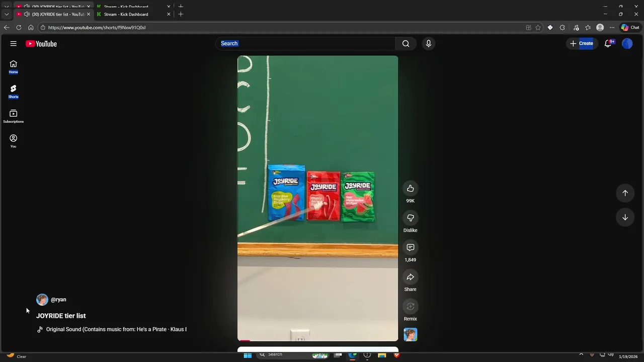Click the search magnifier button
The width and height of the screenshot is (644, 362).
pyautogui.click(x=406, y=44)
